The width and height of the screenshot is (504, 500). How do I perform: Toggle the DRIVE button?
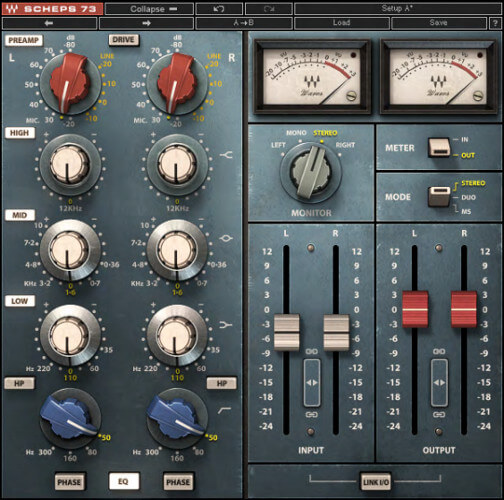(x=123, y=40)
